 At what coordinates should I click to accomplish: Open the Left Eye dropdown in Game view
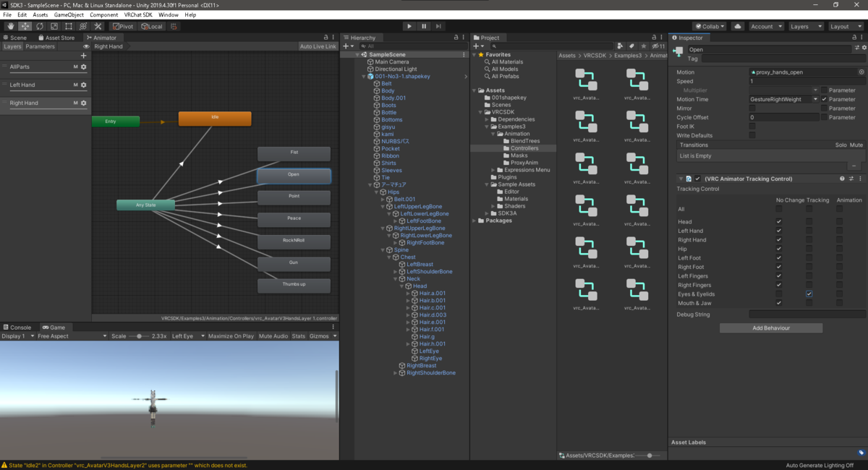point(187,336)
